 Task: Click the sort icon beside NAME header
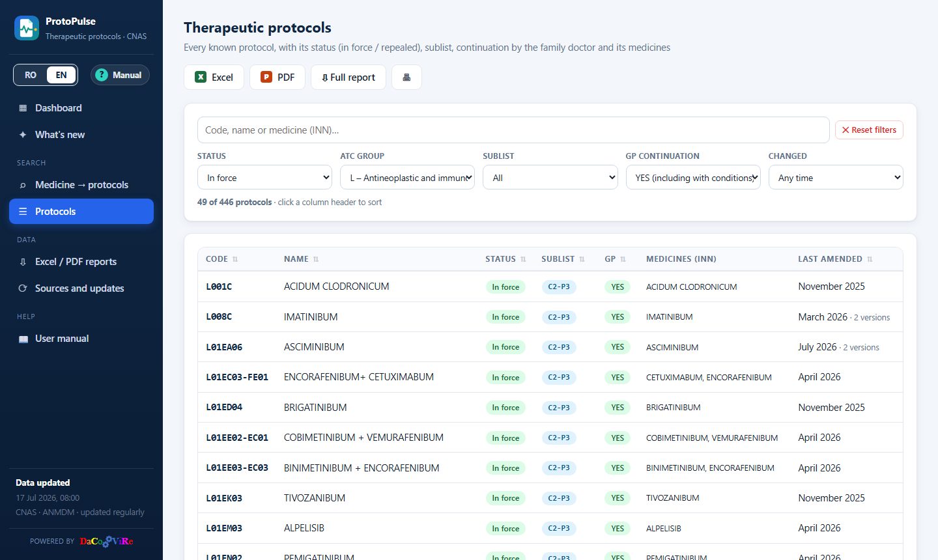tap(316, 259)
